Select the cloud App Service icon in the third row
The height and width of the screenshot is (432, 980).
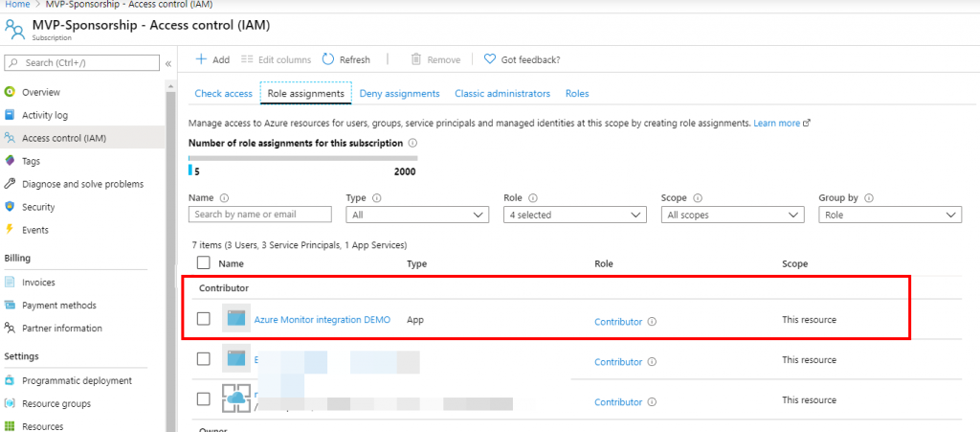[x=236, y=398]
